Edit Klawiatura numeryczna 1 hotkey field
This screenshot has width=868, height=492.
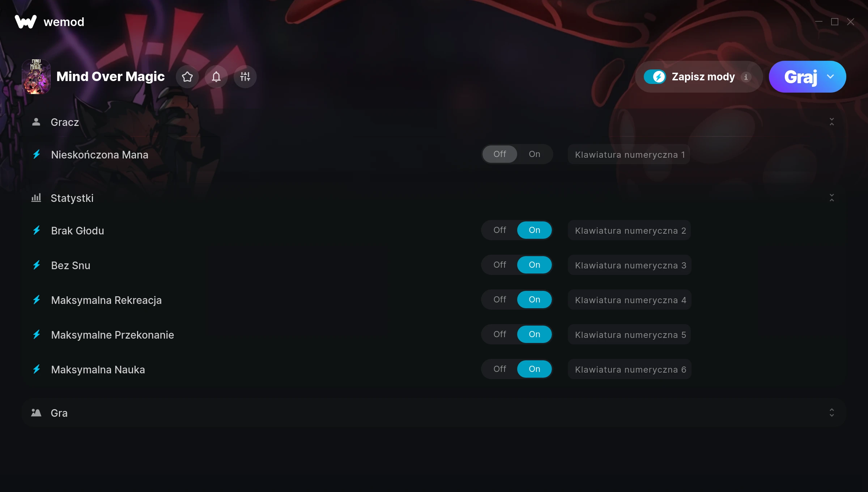(x=629, y=154)
